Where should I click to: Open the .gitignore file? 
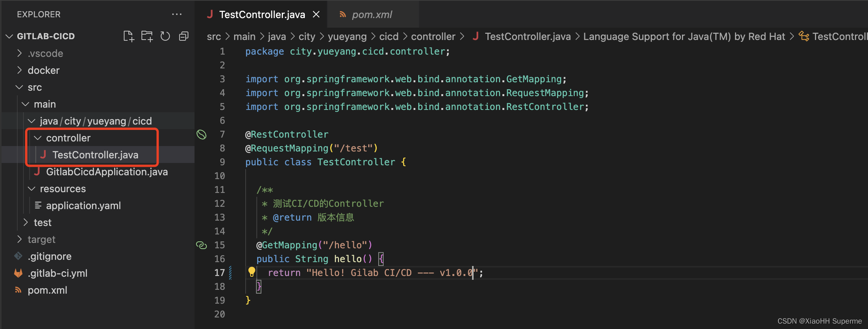[x=50, y=256]
